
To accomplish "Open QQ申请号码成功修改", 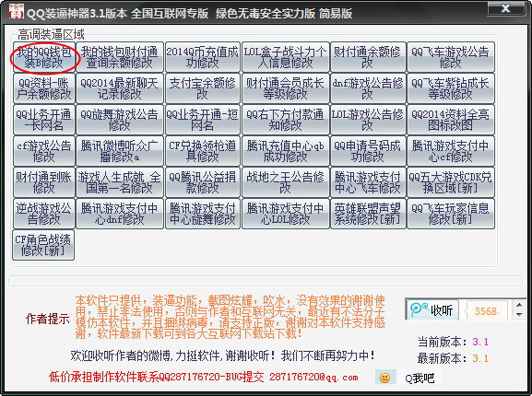I will coord(368,151).
